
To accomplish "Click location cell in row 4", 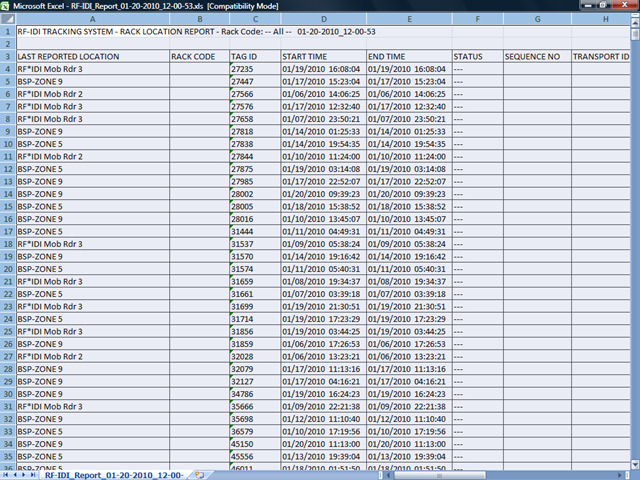I will (93, 69).
